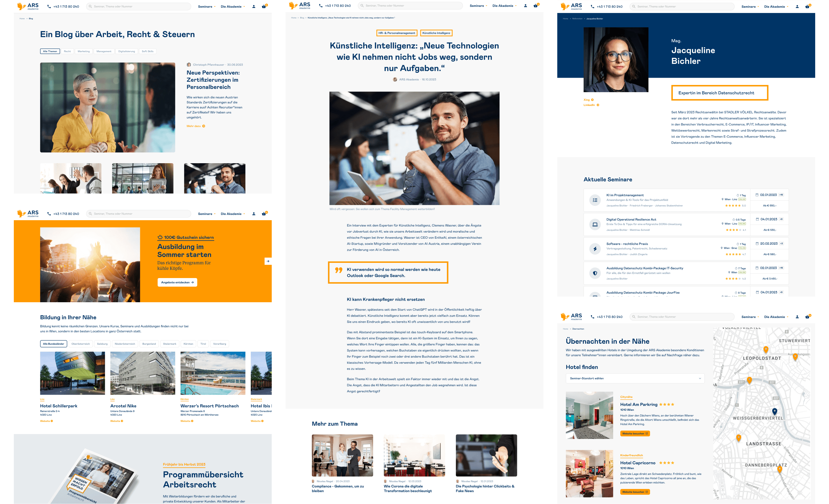Open the Hotel Schillerpark thumbnail image
Screen dimensions: 829x504
[72, 373]
